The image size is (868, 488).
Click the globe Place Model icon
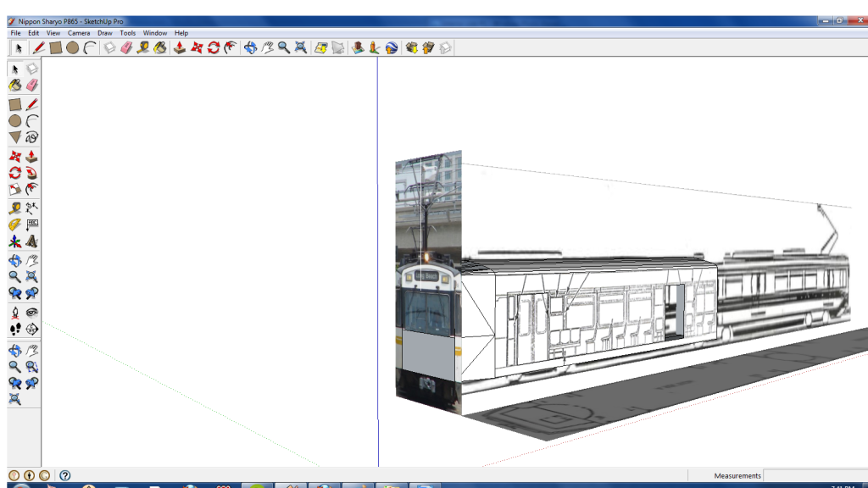392,48
